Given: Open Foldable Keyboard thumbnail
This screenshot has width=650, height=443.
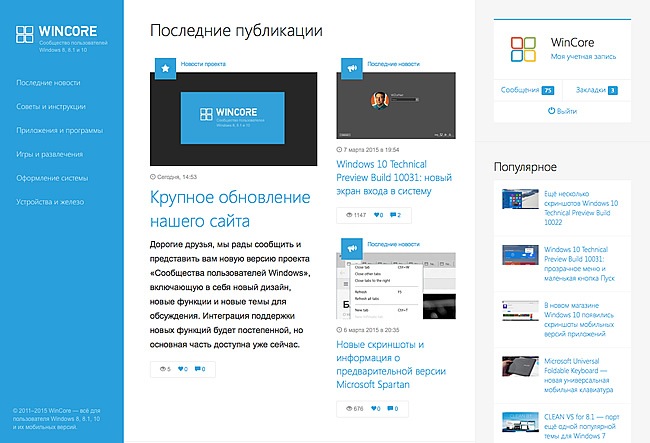Looking at the screenshot, I should [520, 366].
